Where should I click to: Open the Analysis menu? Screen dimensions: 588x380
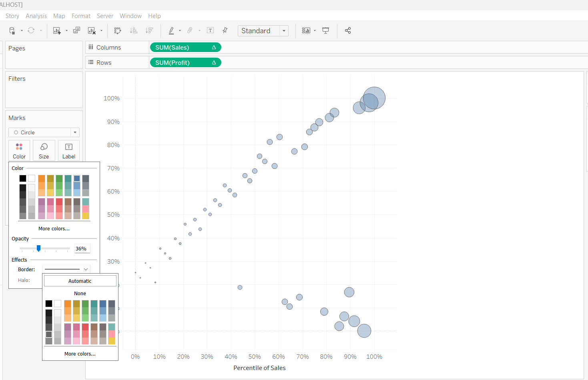(x=36, y=16)
